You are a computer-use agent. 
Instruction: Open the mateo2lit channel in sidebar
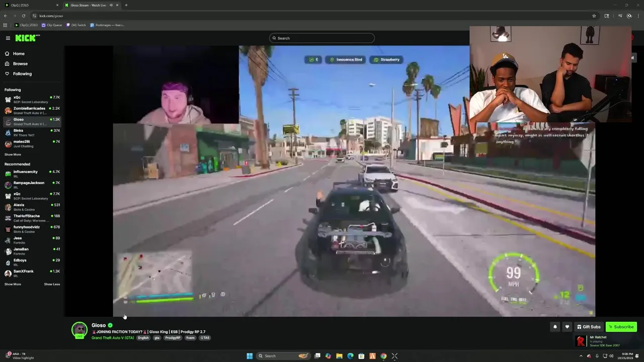32,144
